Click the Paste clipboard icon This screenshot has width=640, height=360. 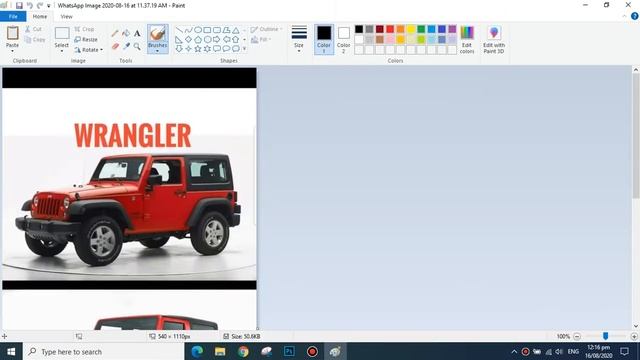click(x=13, y=33)
